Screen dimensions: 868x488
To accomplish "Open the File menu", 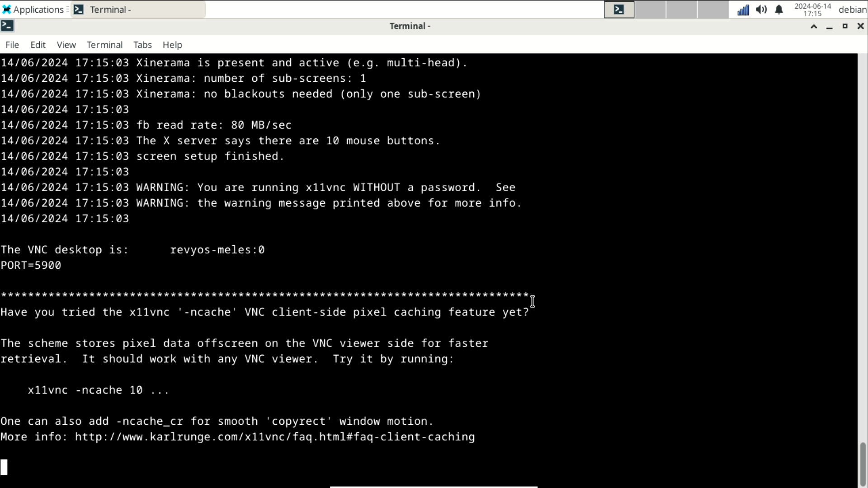I will coord(12,44).
